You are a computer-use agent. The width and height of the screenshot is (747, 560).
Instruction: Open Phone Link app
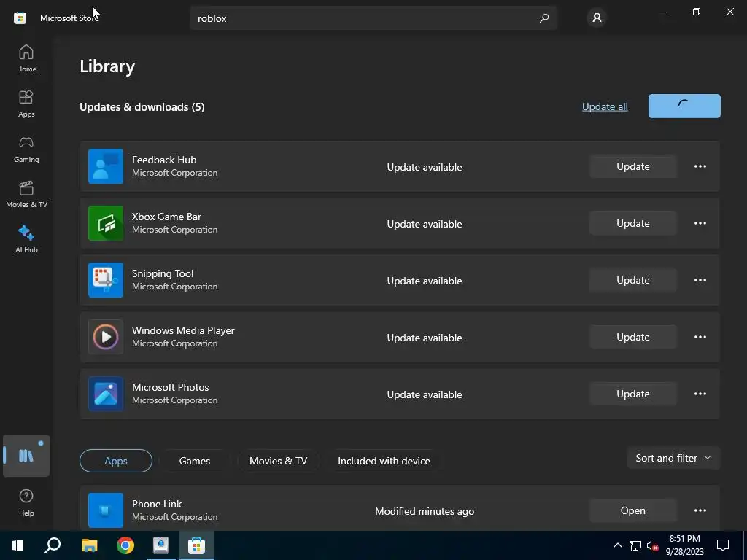(x=632, y=510)
